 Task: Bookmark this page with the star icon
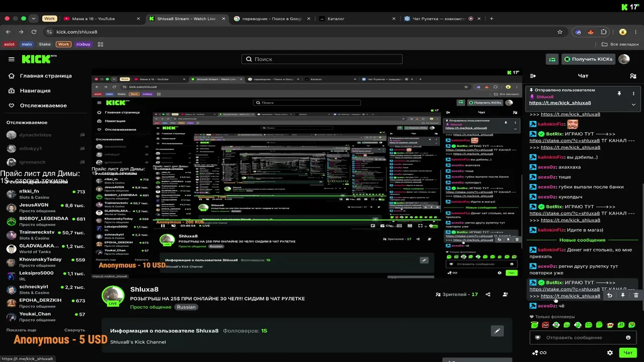click(x=560, y=32)
